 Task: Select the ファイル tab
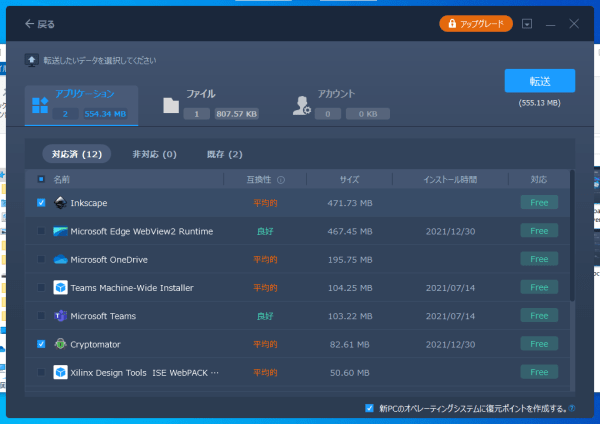(x=210, y=105)
